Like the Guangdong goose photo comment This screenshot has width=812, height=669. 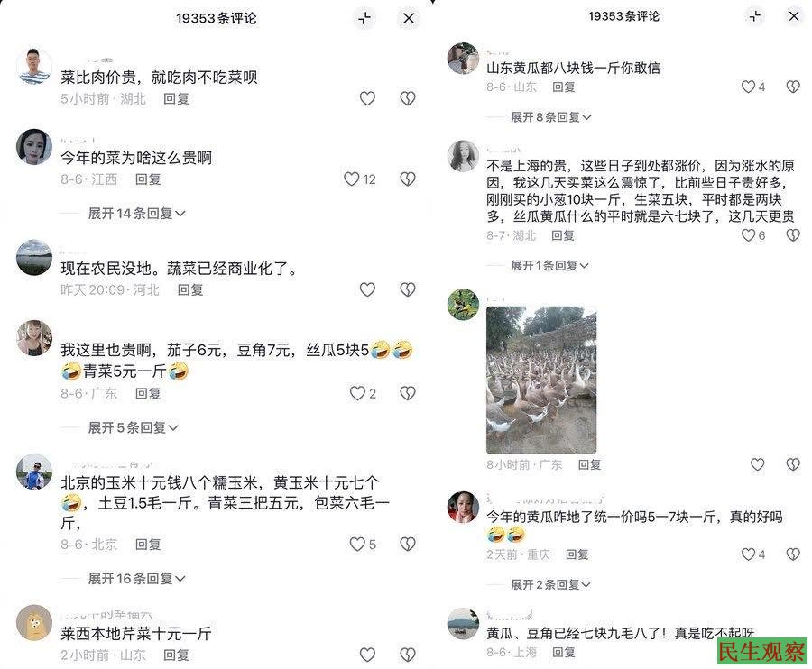(757, 464)
